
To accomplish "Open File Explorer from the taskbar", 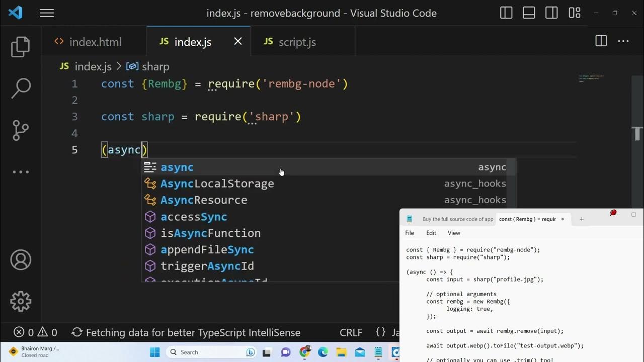I will (341, 352).
